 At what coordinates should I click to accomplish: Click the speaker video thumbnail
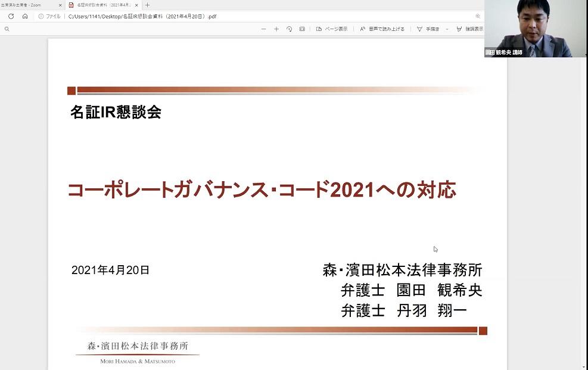(536, 29)
